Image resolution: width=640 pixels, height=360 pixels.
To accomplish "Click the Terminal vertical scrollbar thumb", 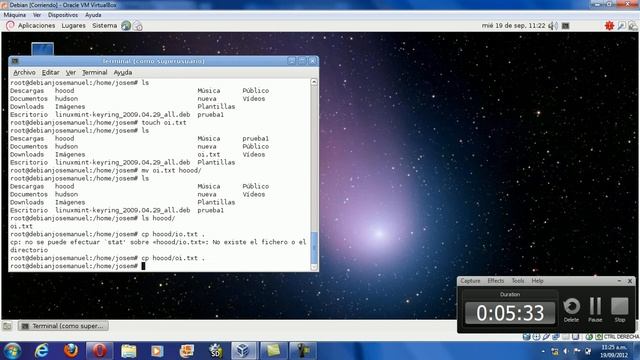I will click(314, 247).
